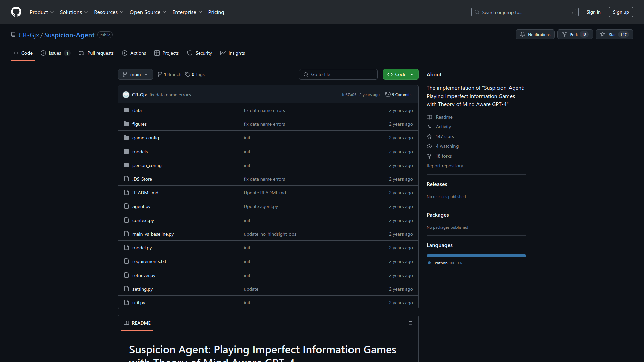
Task: Switch to the Projects tab
Action: (x=167, y=53)
